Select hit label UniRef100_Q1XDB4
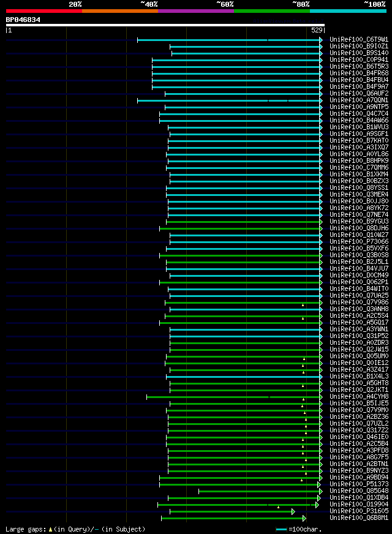This screenshot has width=392, height=534. coord(359,498)
